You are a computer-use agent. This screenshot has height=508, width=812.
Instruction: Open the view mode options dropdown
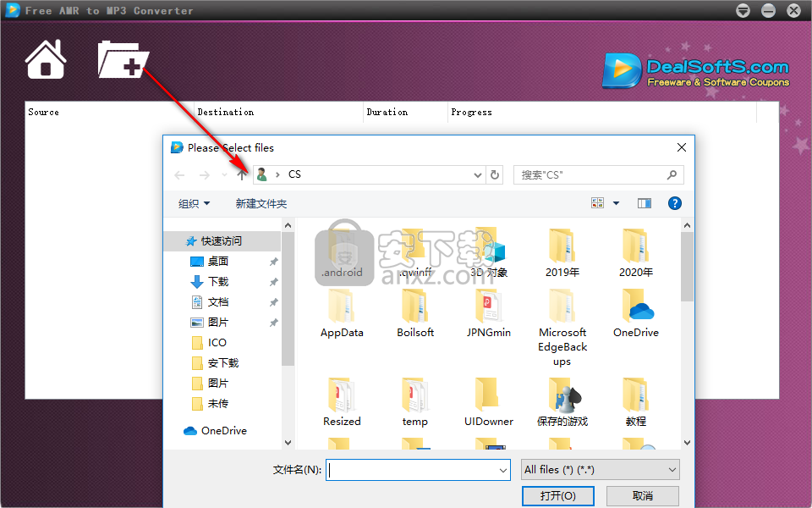pyautogui.click(x=616, y=203)
